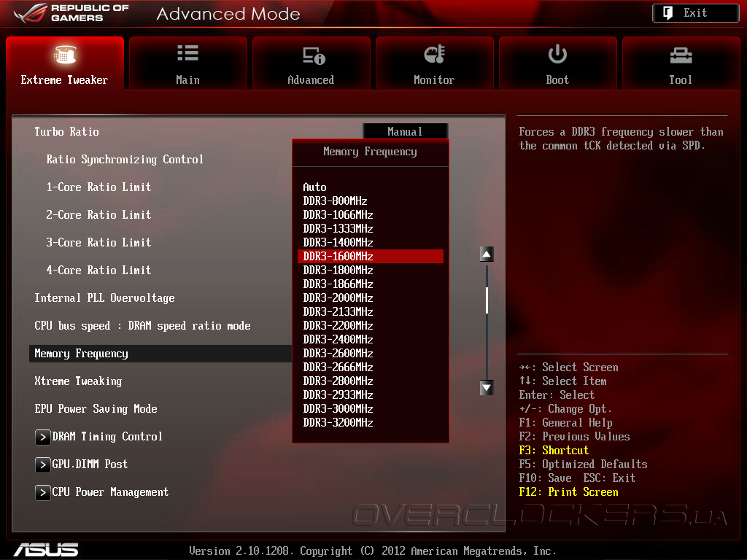The image size is (747, 560).
Task: Click the Advanced tab monitor icon
Action: tap(314, 55)
